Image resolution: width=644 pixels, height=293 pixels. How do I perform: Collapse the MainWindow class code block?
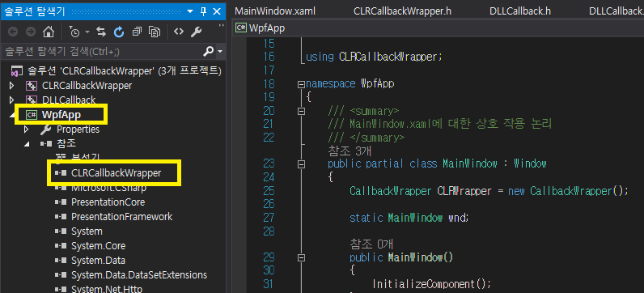(x=301, y=164)
